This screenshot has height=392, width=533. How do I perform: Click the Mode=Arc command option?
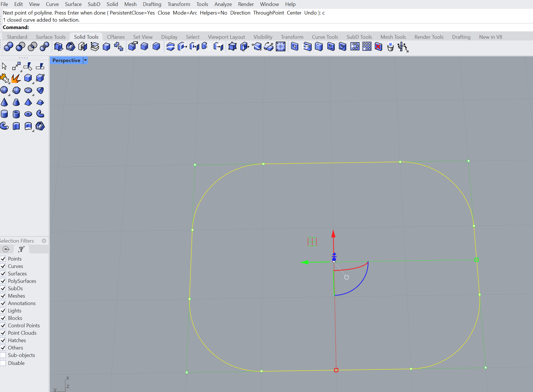coord(185,13)
